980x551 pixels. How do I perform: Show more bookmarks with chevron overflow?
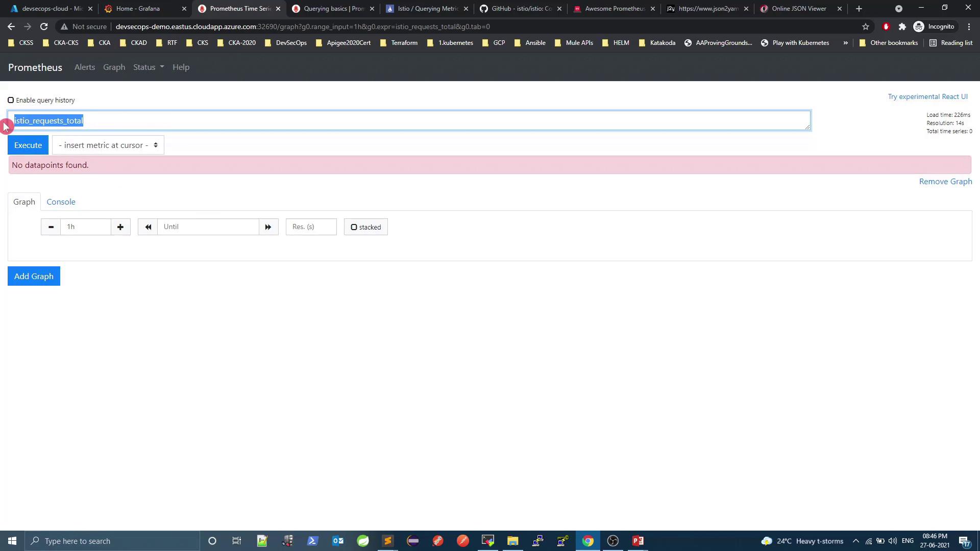[x=845, y=43]
